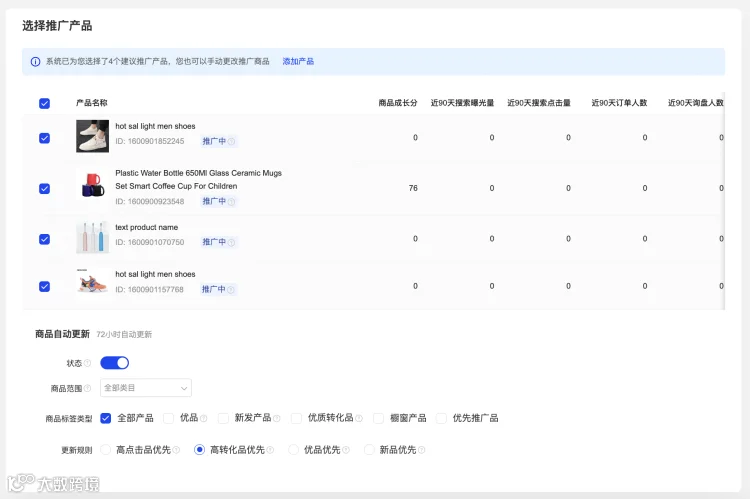Click the red mug product thumbnail

[x=92, y=184]
